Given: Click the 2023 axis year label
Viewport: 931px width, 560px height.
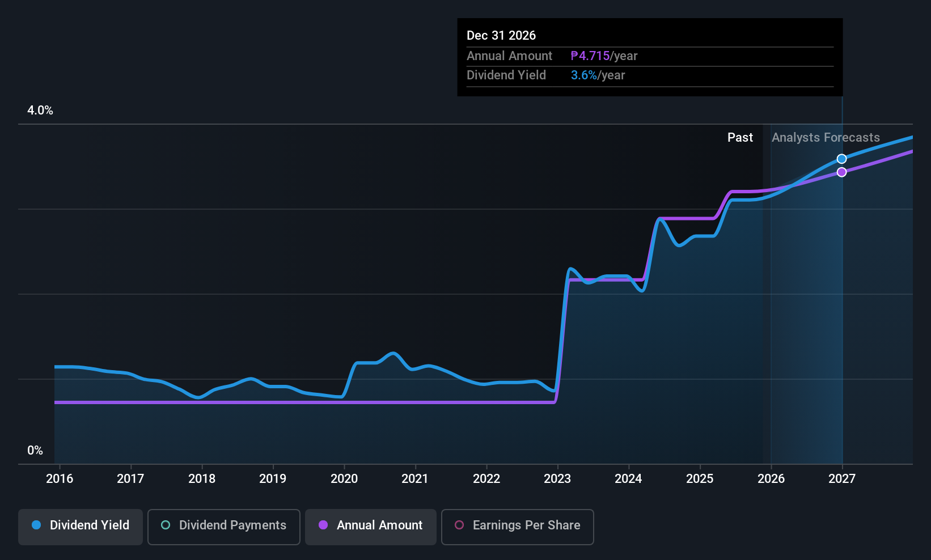Looking at the screenshot, I should 557,478.
